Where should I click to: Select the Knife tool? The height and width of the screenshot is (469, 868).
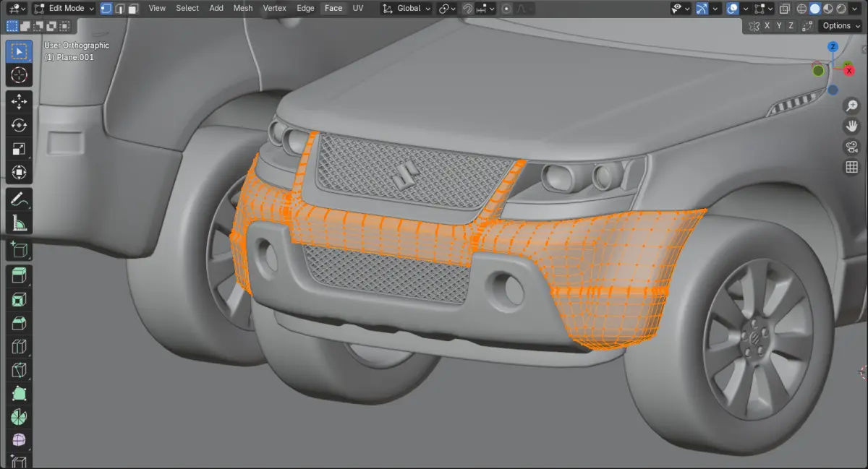click(x=20, y=370)
